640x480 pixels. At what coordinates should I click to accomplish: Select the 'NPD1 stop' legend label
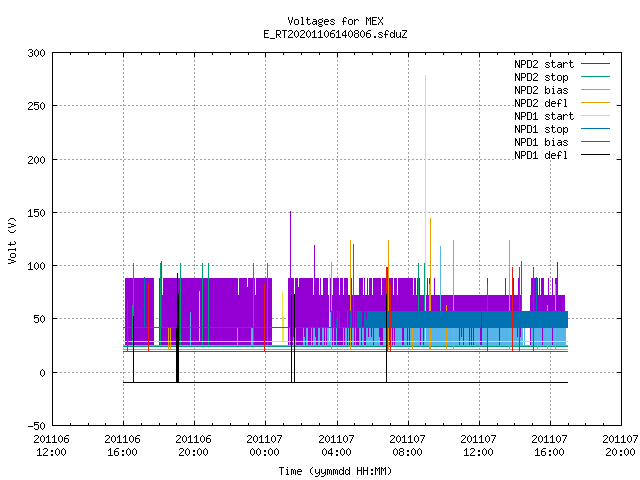(541, 129)
